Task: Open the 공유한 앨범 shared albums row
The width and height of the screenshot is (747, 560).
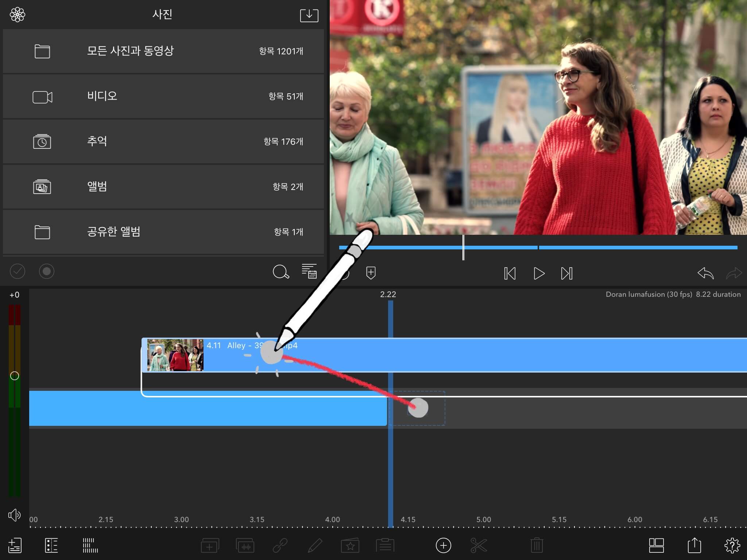Action: [163, 232]
